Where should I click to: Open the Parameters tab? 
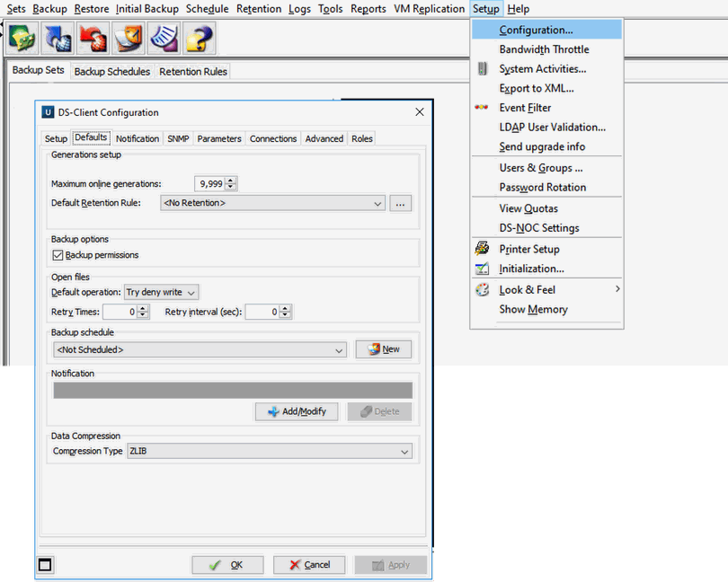219,139
